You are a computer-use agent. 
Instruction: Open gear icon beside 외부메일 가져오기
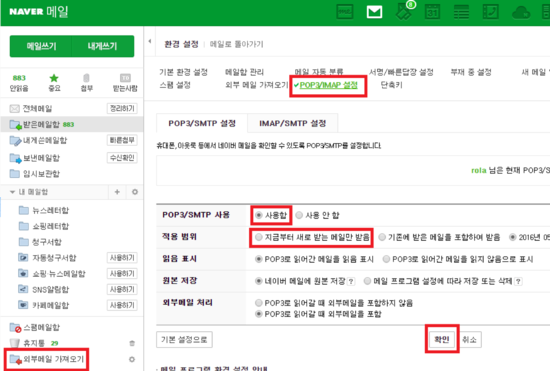coord(132,359)
